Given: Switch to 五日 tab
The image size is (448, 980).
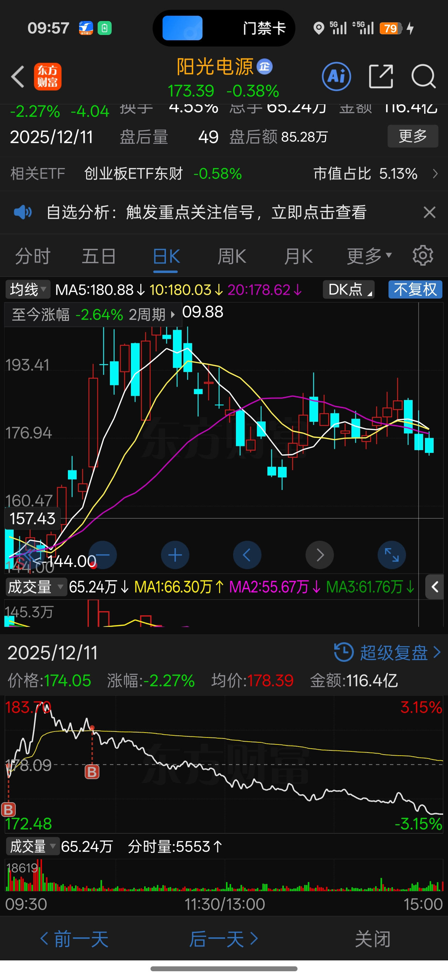Looking at the screenshot, I should pyautogui.click(x=99, y=256).
